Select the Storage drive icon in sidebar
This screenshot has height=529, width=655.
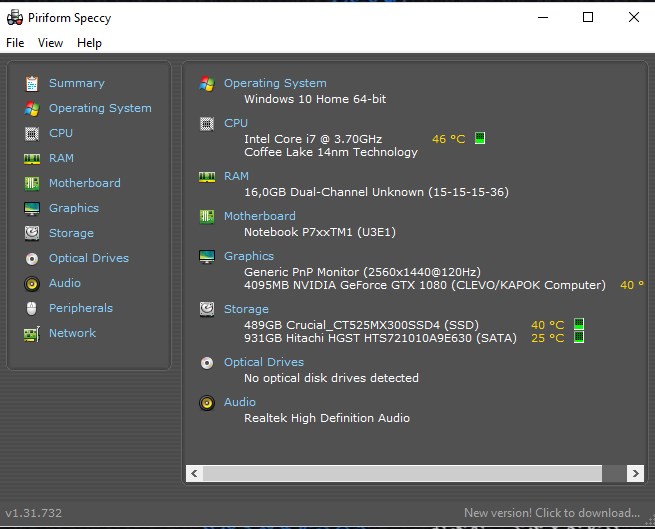(32, 233)
